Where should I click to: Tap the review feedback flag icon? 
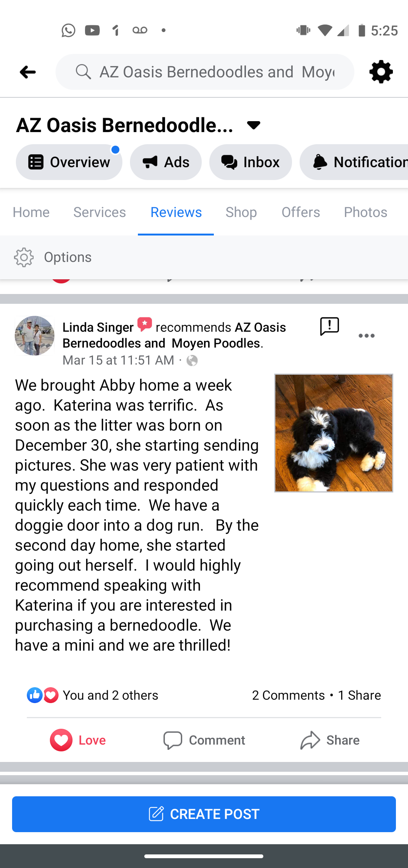pyautogui.click(x=329, y=326)
